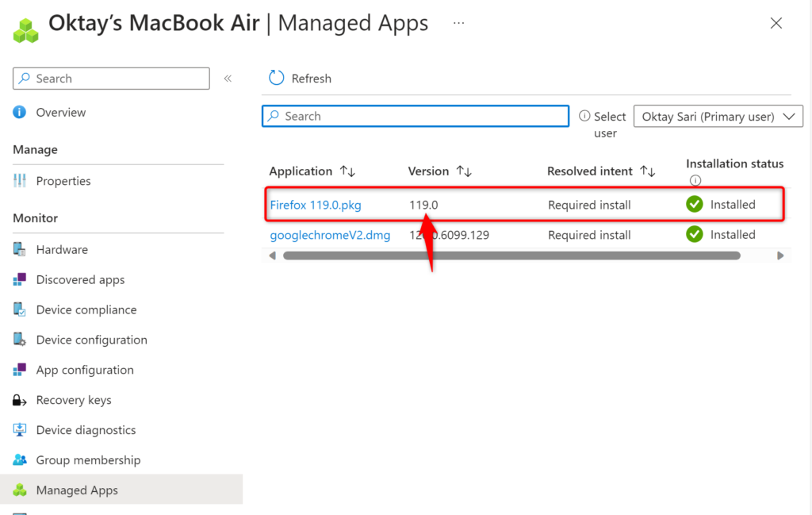Open the googlechromeV2.dmg link

330,235
